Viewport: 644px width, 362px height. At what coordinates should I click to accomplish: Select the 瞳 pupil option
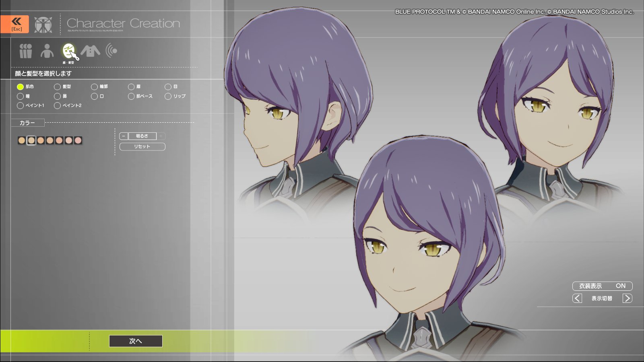23,96
